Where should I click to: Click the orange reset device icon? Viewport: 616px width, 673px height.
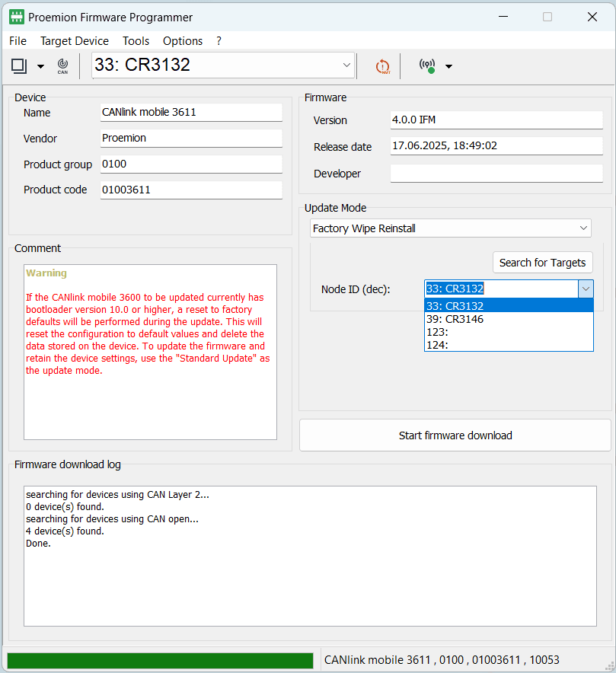click(382, 66)
